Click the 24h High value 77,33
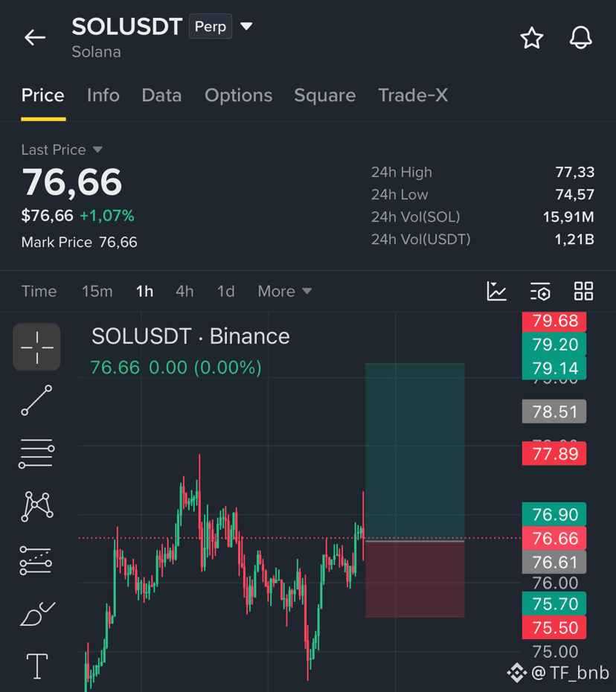The width and height of the screenshot is (616, 692). (x=575, y=172)
